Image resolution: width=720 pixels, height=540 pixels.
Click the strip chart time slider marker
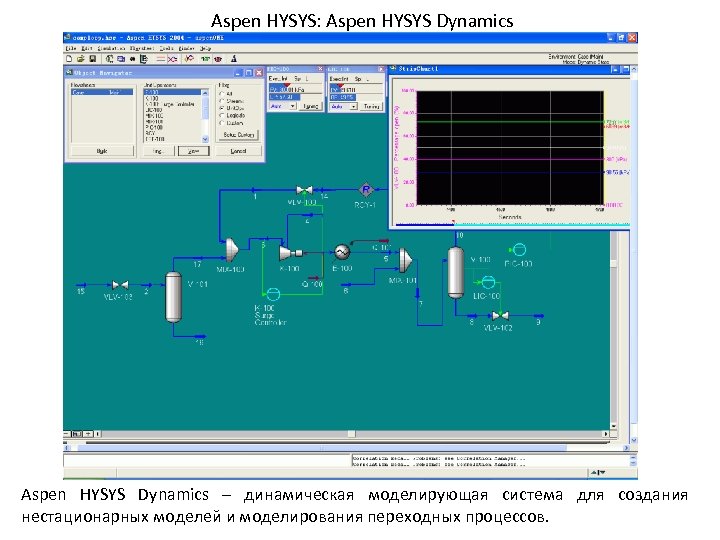pyautogui.click(x=454, y=223)
